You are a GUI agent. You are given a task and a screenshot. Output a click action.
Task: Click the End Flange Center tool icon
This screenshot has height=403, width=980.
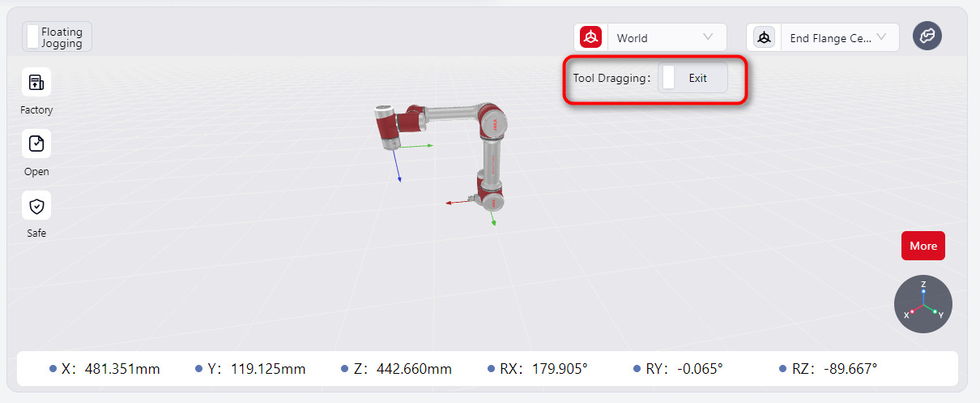click(x=764, y=37)
